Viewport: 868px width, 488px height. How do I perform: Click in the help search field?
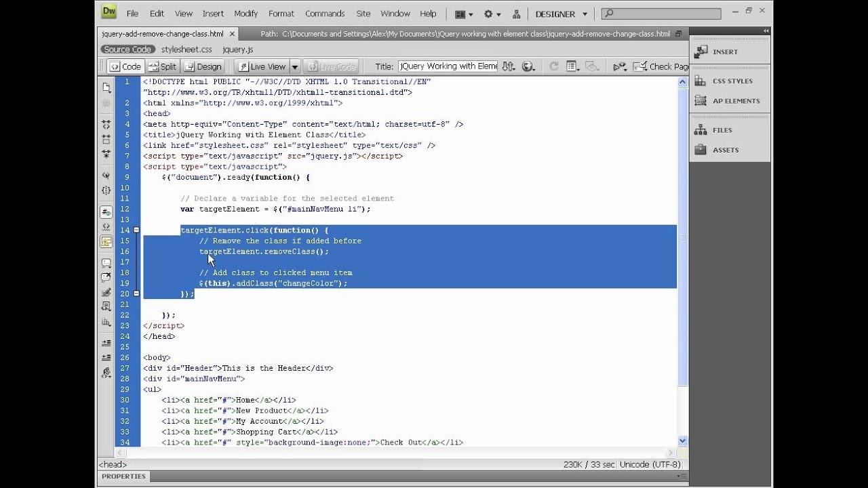click(661, 14)
